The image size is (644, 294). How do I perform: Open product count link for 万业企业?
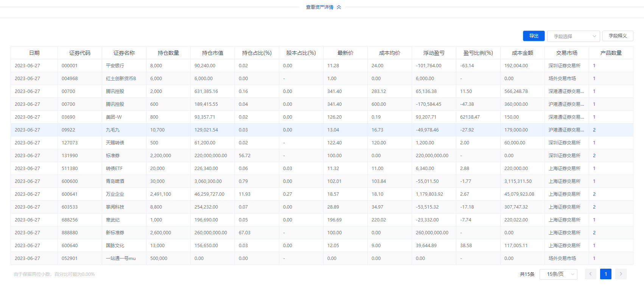(594, 194)
